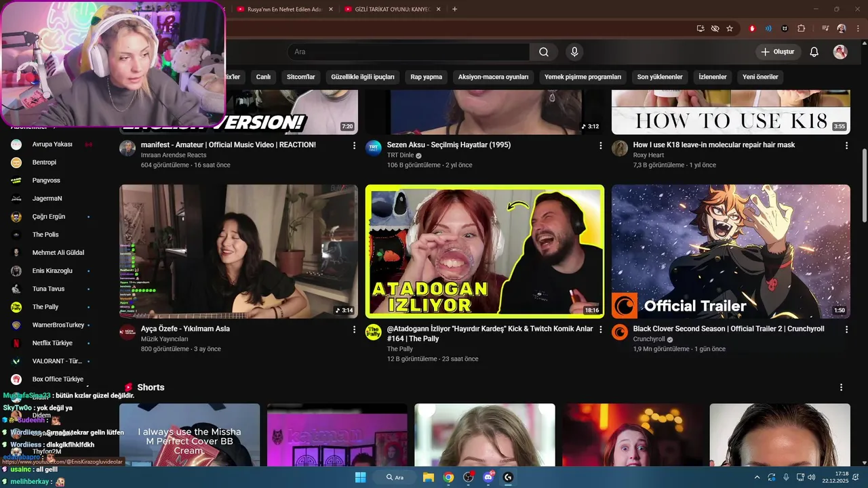Open Netflix Türkiye subscription in sidebar

[x=53, y=343]
